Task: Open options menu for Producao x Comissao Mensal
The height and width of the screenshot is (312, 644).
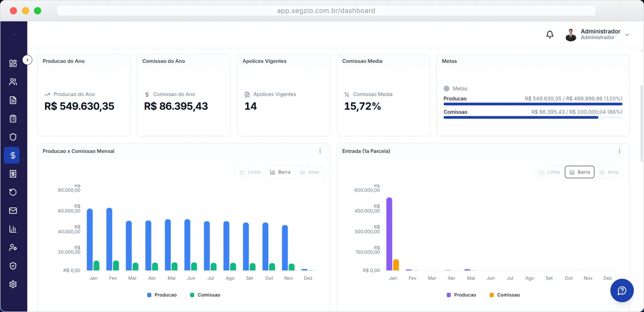Action: (320, 151)
